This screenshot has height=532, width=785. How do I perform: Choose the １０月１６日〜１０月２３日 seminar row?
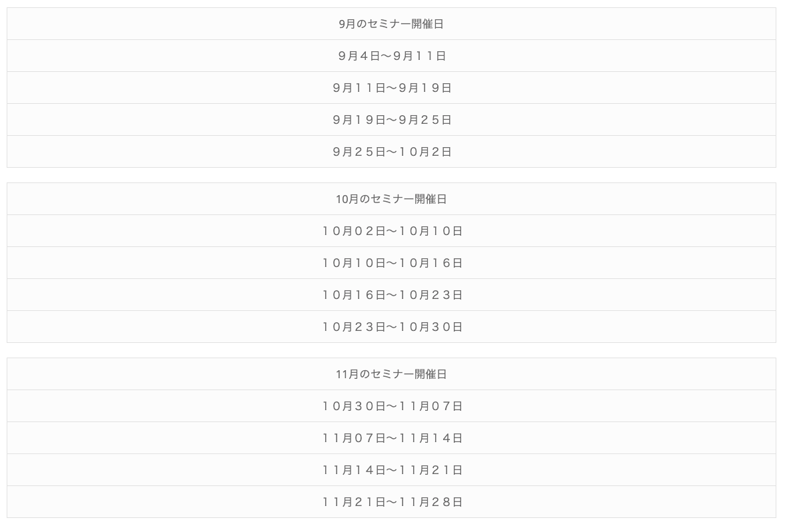coord(391,295)
